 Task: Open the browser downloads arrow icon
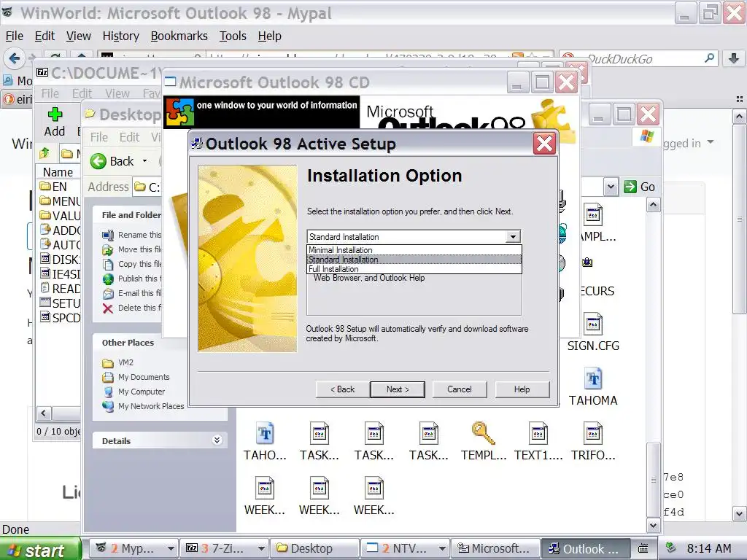734,58
